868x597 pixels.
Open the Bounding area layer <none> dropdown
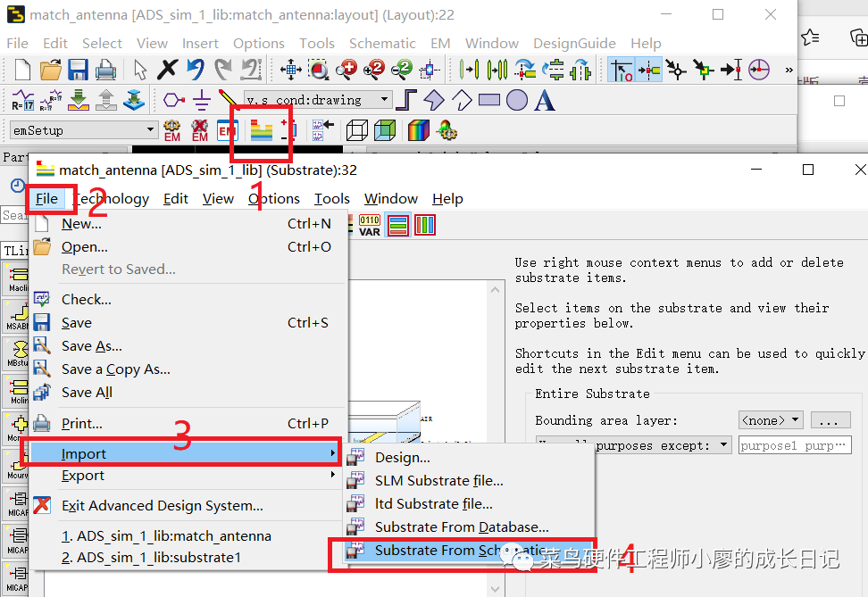772,420
